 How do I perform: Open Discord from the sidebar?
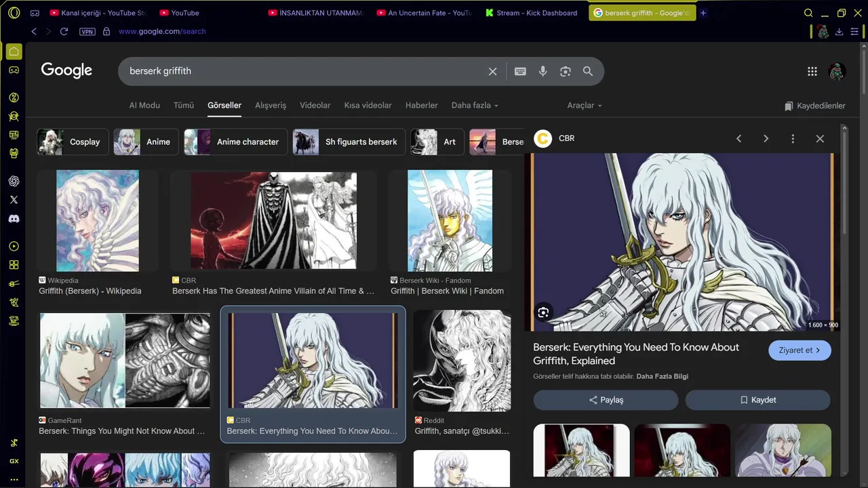(14, 219)
